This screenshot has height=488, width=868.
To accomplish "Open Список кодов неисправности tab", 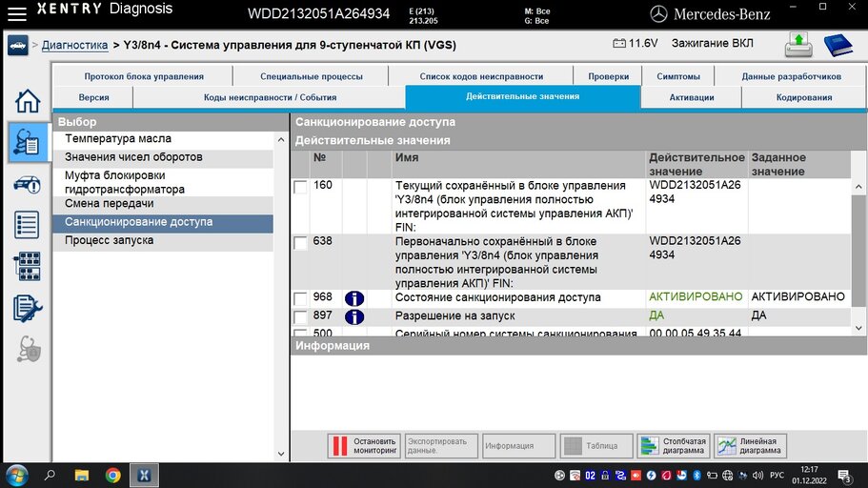I will (481, 76).
